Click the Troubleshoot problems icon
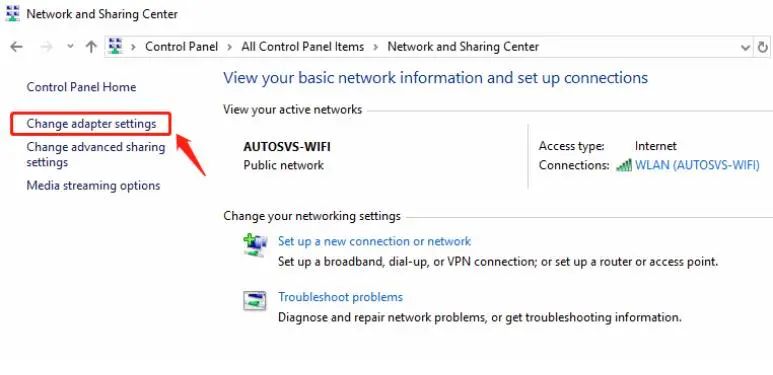 (x=254, y=301)
